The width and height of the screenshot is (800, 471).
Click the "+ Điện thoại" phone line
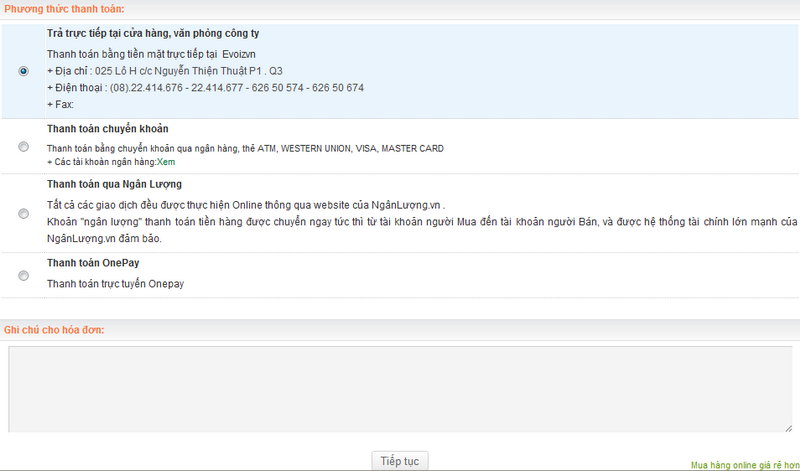tap(205, 88)
